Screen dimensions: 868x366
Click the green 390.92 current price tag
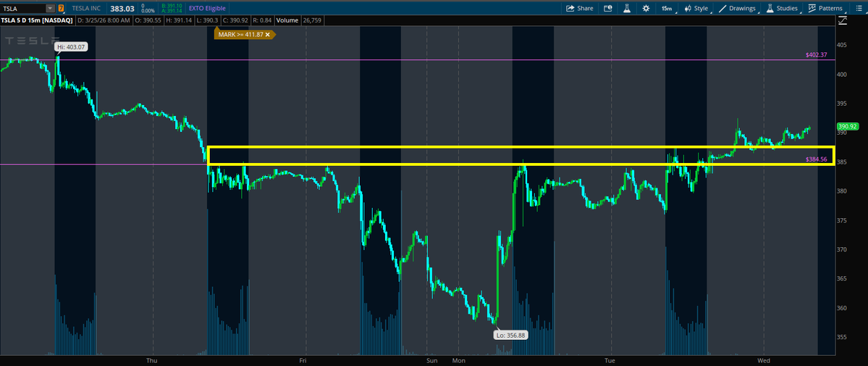point(848,126)
